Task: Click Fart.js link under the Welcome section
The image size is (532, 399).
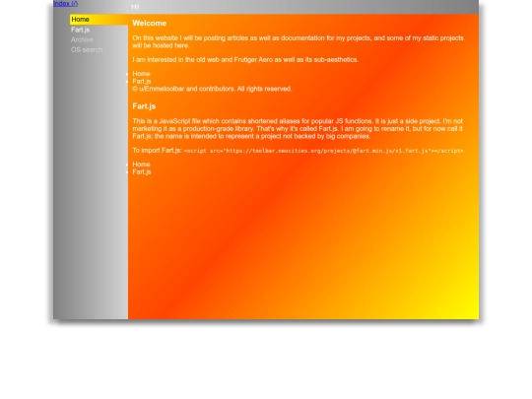Action: click(x=142, y=81)
